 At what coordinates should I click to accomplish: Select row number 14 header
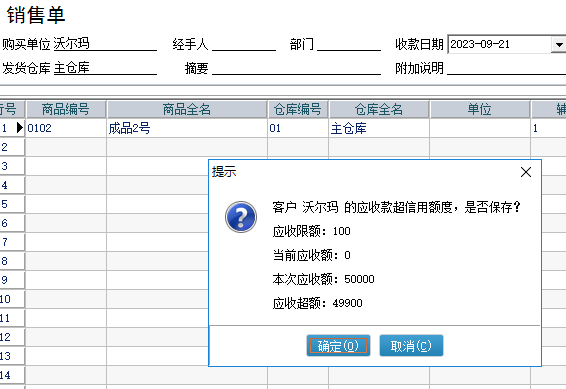click(x=12, y=375)
